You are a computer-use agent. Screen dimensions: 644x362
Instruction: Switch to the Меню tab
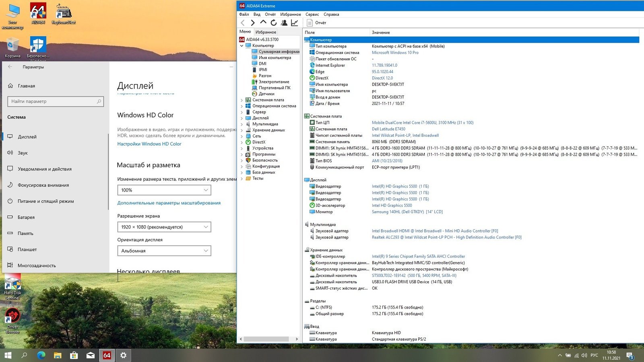(245, 32)
